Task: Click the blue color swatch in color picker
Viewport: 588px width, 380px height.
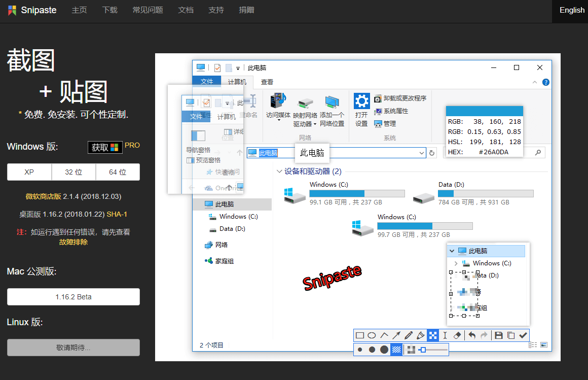Action: point(485,111)
